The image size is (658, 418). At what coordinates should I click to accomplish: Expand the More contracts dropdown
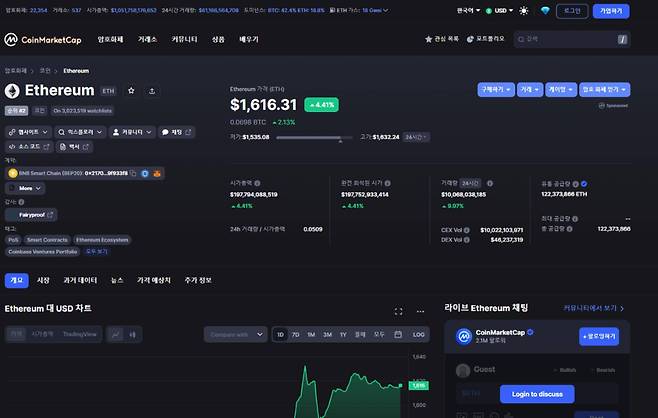click(26, 188)
